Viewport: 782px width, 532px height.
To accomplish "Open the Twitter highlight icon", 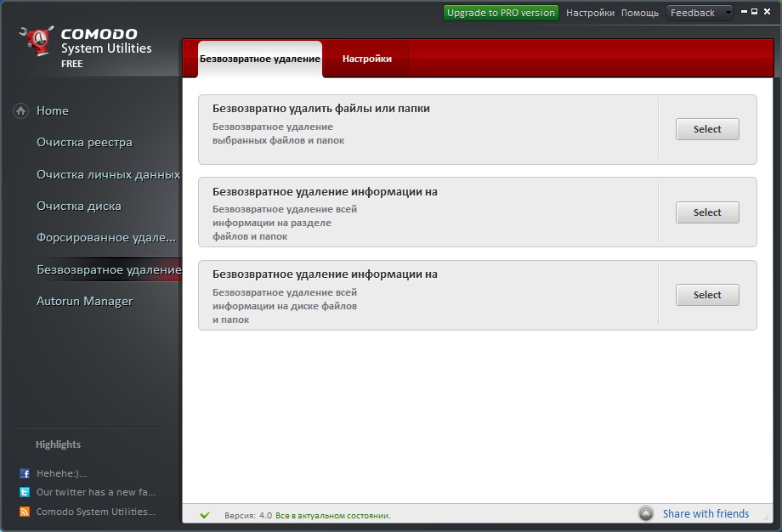I will click(x=25, y=492).
